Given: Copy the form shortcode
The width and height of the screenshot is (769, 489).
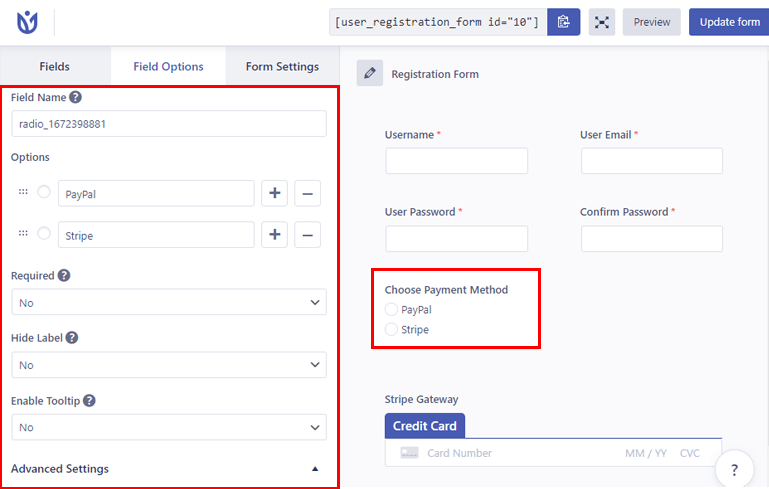Looking at the screenshot, I should pos(564,22).
